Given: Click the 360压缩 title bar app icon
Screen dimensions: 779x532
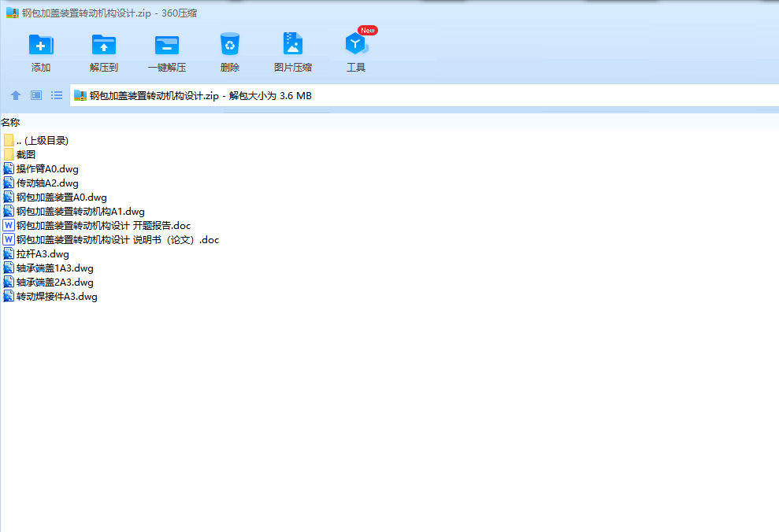Looking at the screenshot, I should coord(13,13).
